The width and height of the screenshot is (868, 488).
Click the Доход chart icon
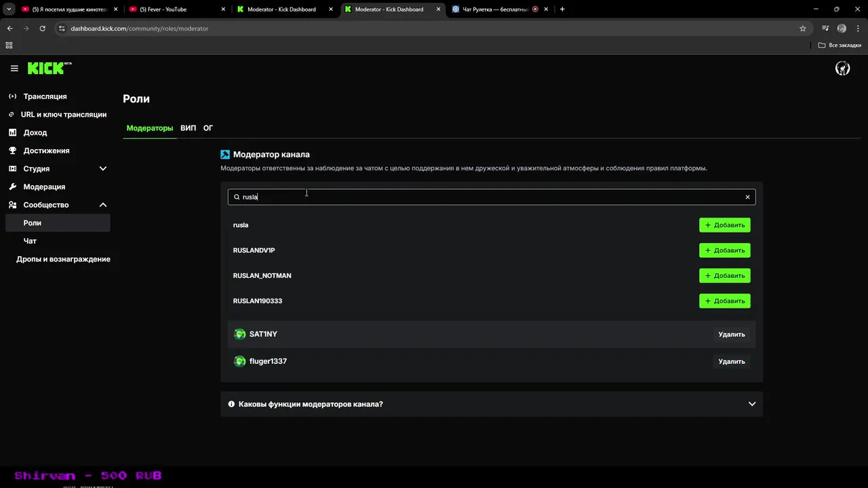pos(12,132)
